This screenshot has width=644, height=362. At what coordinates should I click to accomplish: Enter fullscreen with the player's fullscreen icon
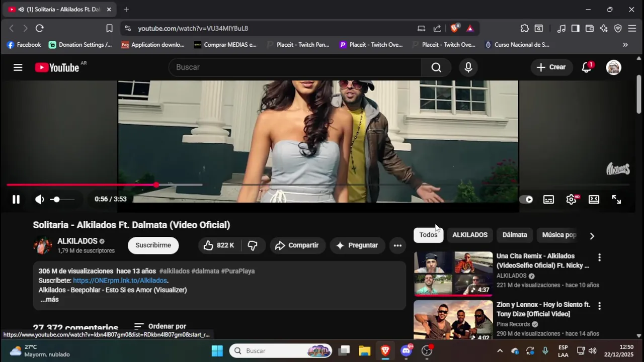[x=616, y=200]
